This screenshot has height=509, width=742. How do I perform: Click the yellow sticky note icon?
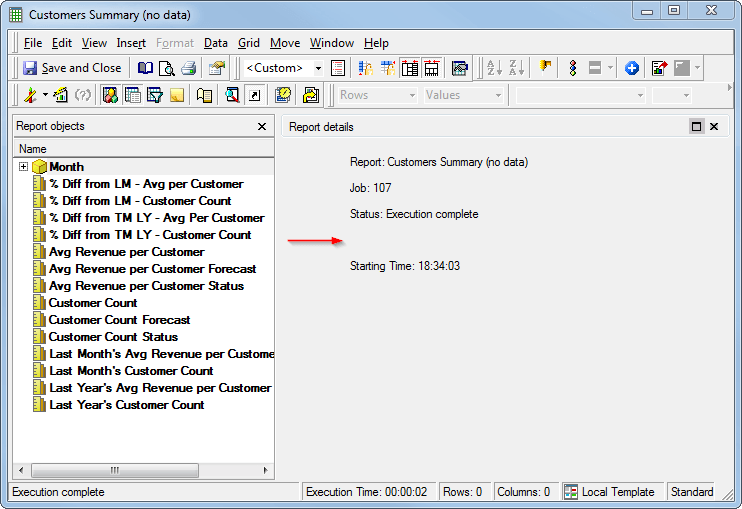177,95
